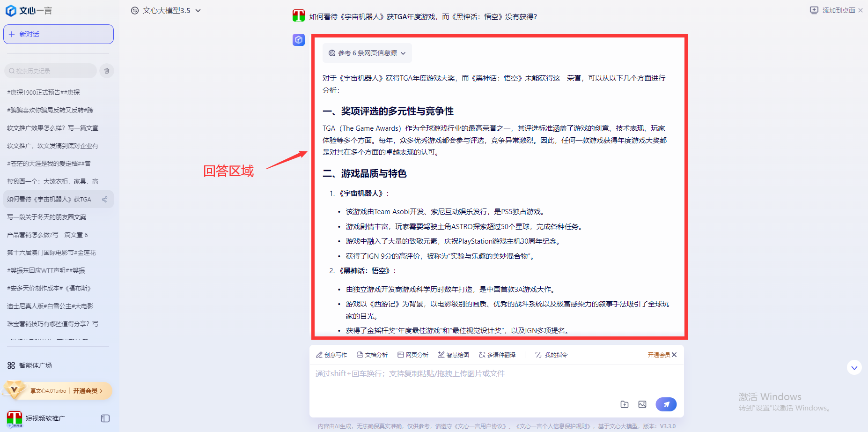
Task: Open history item #骗骗喜欢你骗局反转又反转
Action: point(50,110)
